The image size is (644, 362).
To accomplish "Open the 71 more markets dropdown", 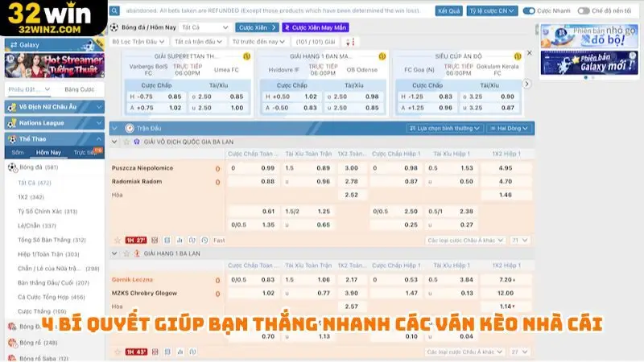I will [520, 240].
